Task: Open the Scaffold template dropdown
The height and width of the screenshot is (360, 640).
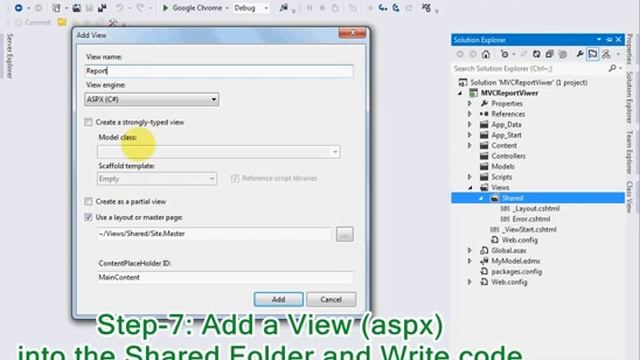Action: coord(157,179)
